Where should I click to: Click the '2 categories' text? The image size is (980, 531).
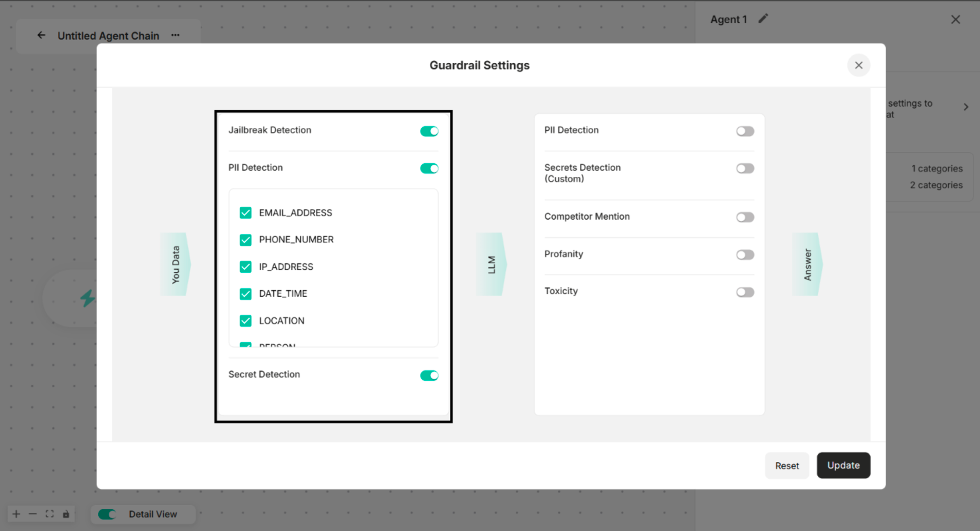(936, 185)
